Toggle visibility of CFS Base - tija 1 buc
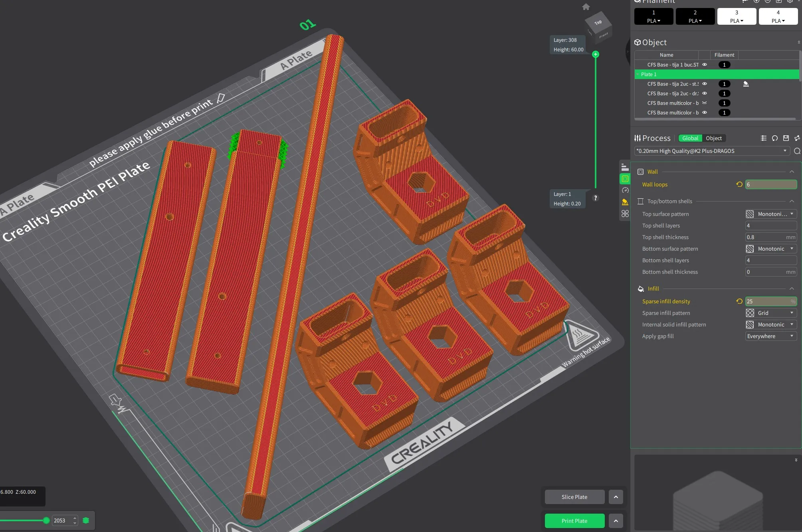 pos(705,65)
